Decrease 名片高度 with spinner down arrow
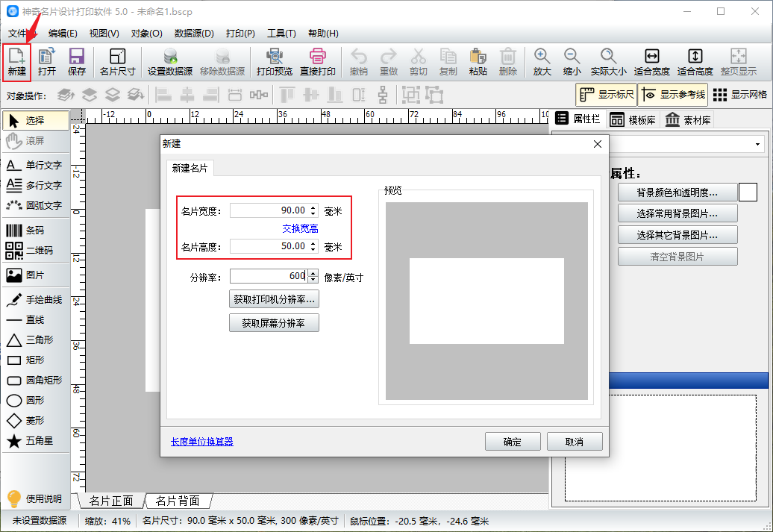The image size is (773, 532). pos(313,249)
